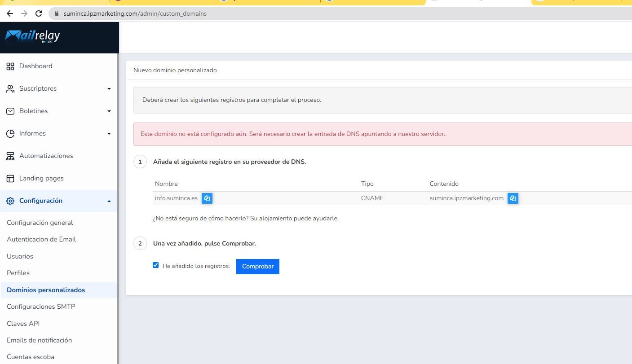Viewport: 632px width, 364px height.
Task: Go back in browser history
Action: coord(10,13)
